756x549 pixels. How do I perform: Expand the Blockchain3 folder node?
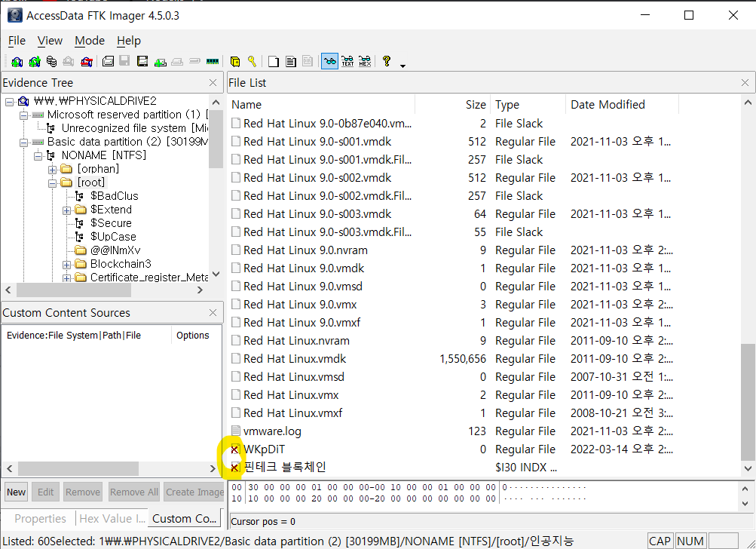(67, 265)
